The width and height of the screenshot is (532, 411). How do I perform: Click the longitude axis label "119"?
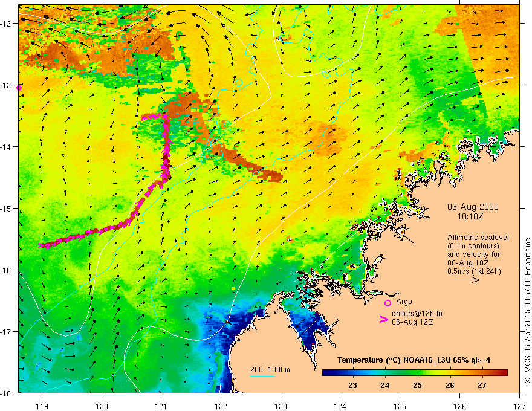coord(42,406)
